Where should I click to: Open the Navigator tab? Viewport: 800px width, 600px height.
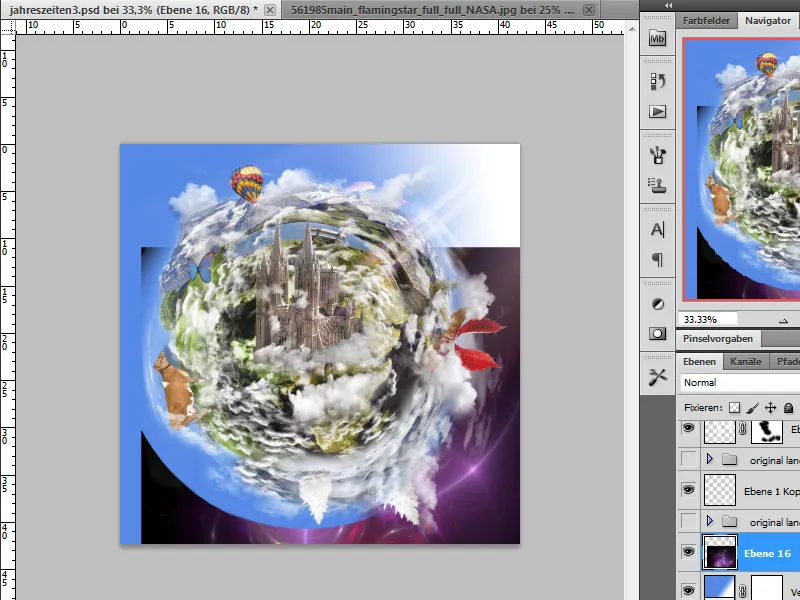768,20
